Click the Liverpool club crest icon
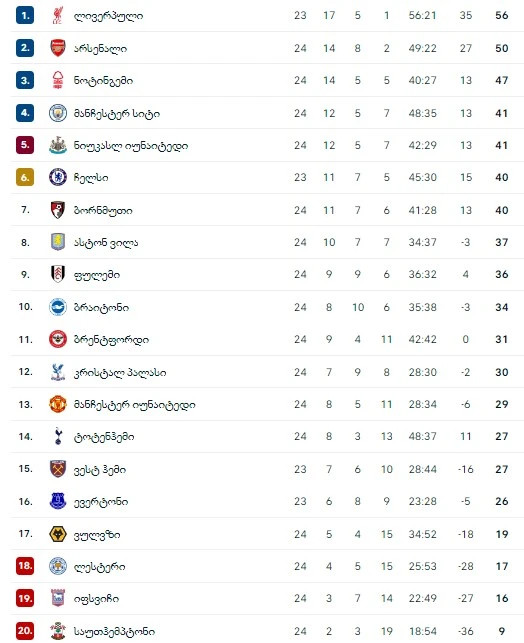Viewport: 524px width, 643px height. pos(58,16)
